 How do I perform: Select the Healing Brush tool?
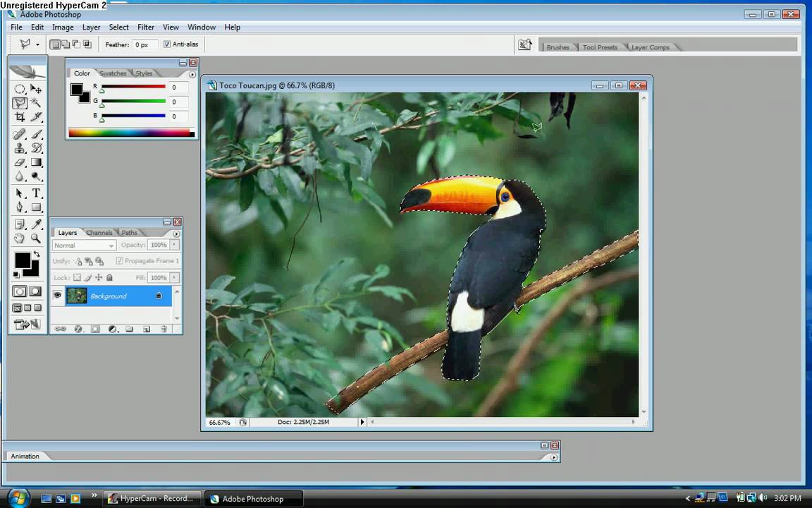pos(19,134)
